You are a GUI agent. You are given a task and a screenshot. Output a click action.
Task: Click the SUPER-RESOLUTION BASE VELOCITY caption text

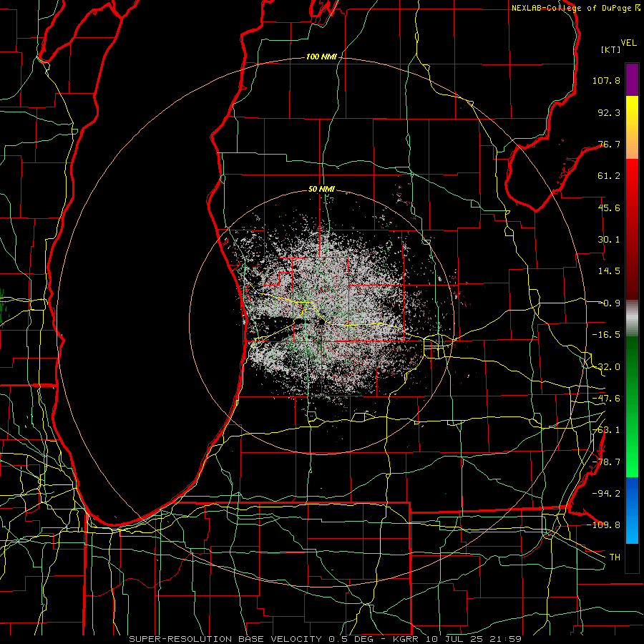[225, 639]
